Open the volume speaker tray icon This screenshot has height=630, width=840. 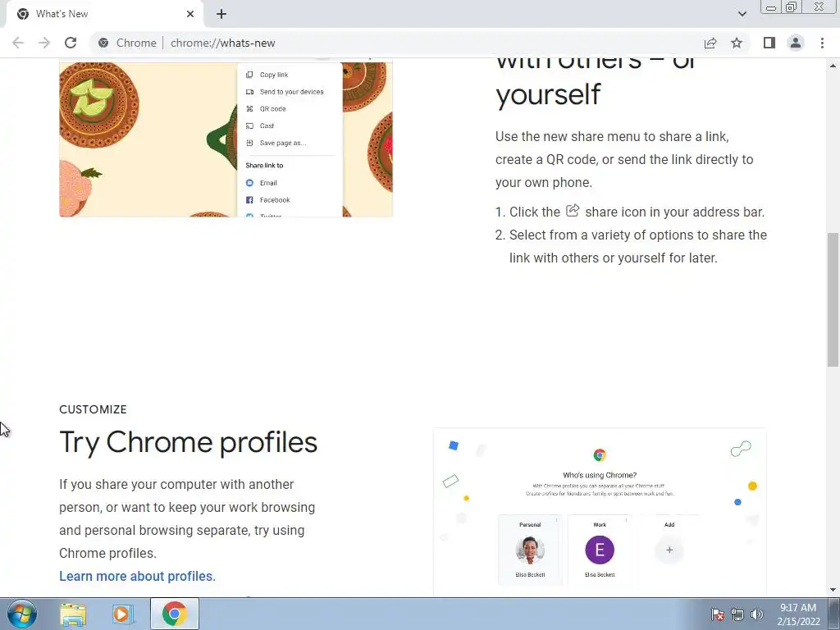(757, 614)
